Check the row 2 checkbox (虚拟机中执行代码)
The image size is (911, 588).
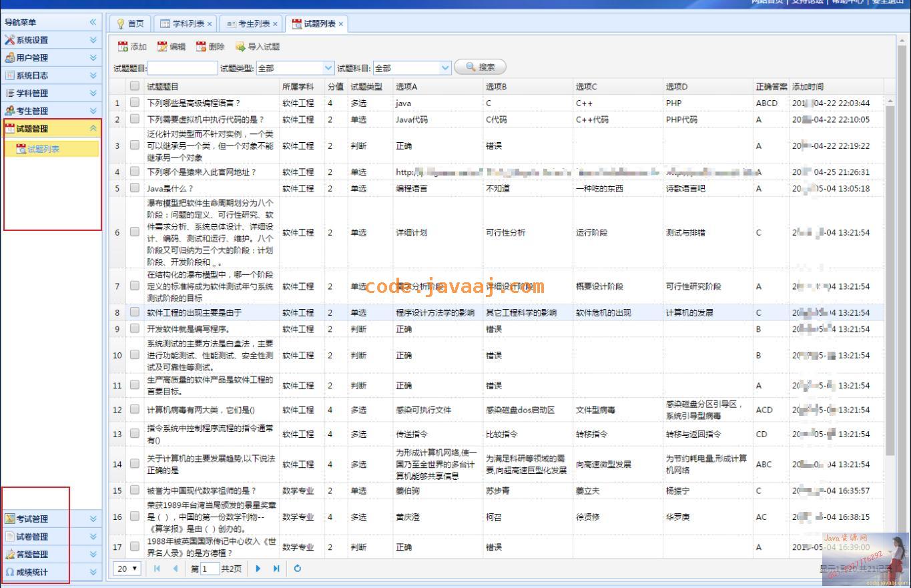pos(135,119)
